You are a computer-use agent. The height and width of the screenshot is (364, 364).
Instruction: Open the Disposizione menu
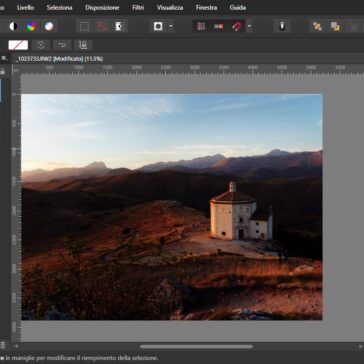[102, 7]
